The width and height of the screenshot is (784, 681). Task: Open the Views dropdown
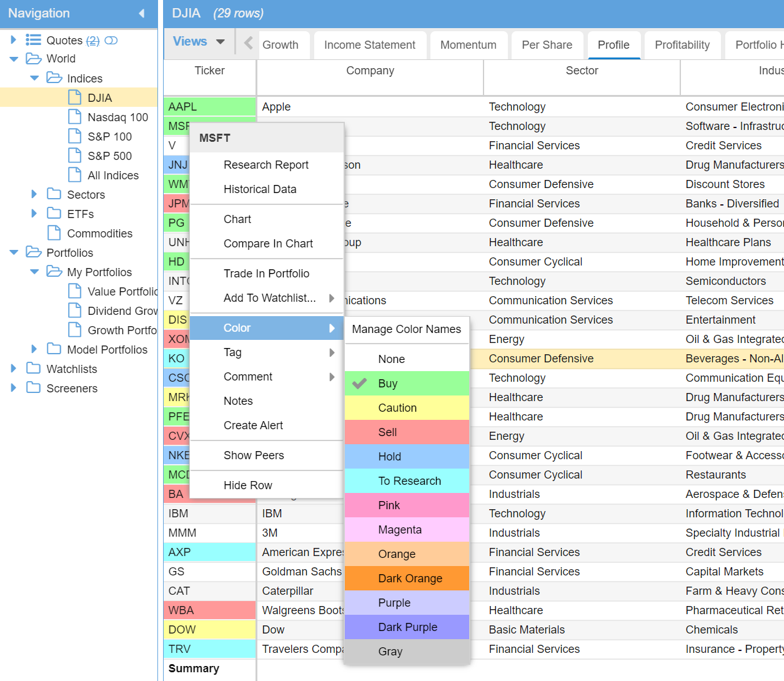[x=199, y=42]
